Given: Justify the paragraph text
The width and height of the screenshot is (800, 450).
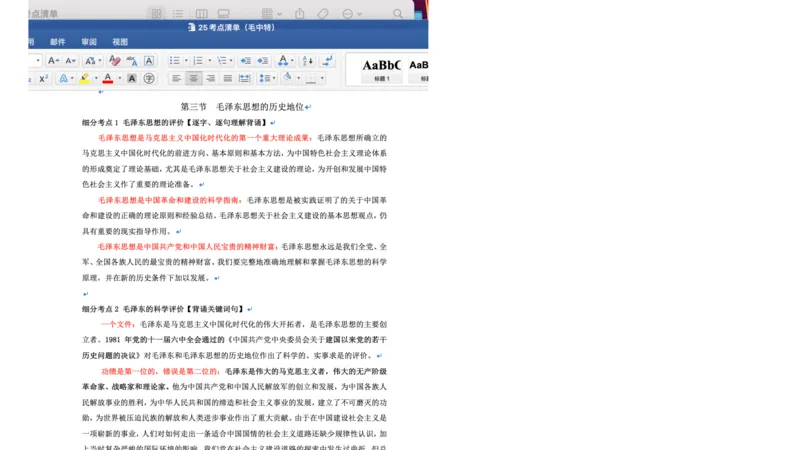Looking at the screenshot, I should [x=228, y=78].
